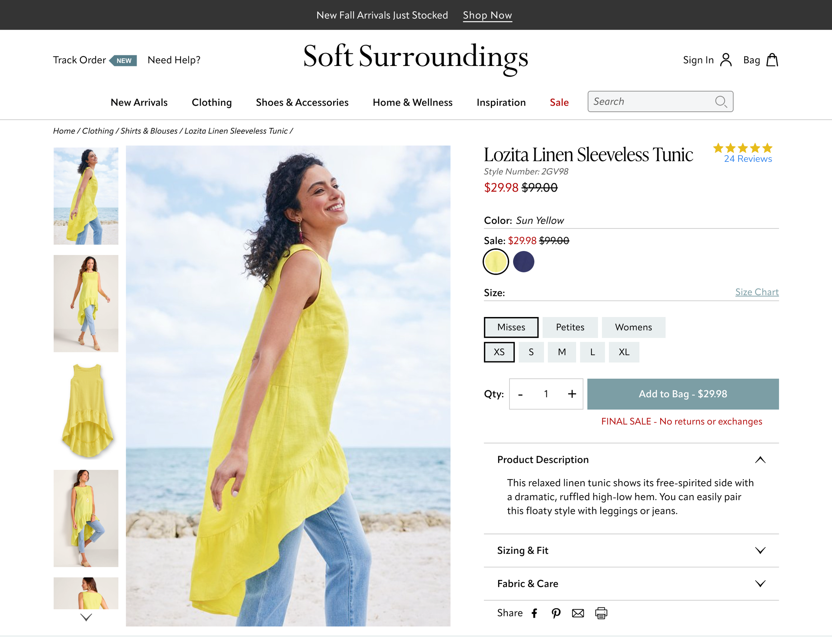Select size M for the tunic

click(x=562, y=352)
